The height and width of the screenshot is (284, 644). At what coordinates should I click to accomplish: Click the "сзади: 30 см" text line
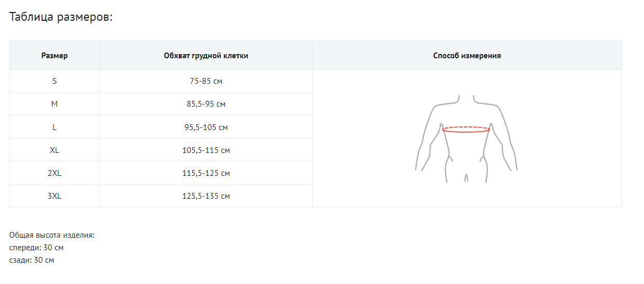pos(32,260)
